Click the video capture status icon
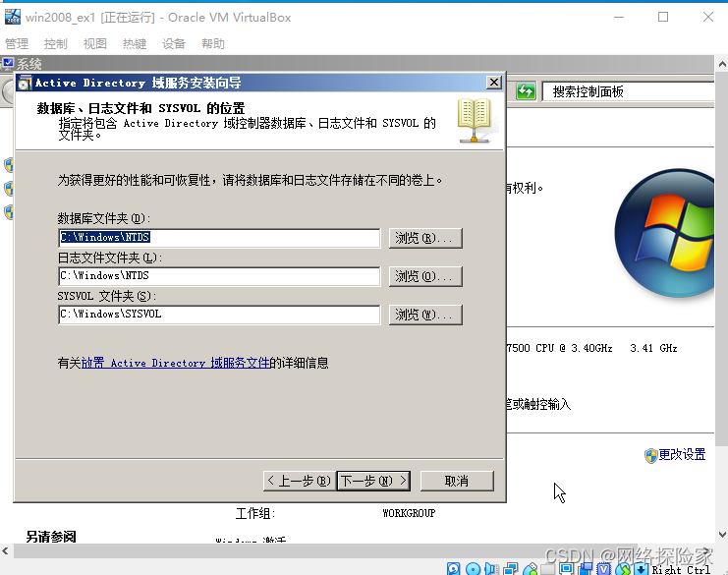Viewport: 728px width, 575px height. [x=585, y=569]
